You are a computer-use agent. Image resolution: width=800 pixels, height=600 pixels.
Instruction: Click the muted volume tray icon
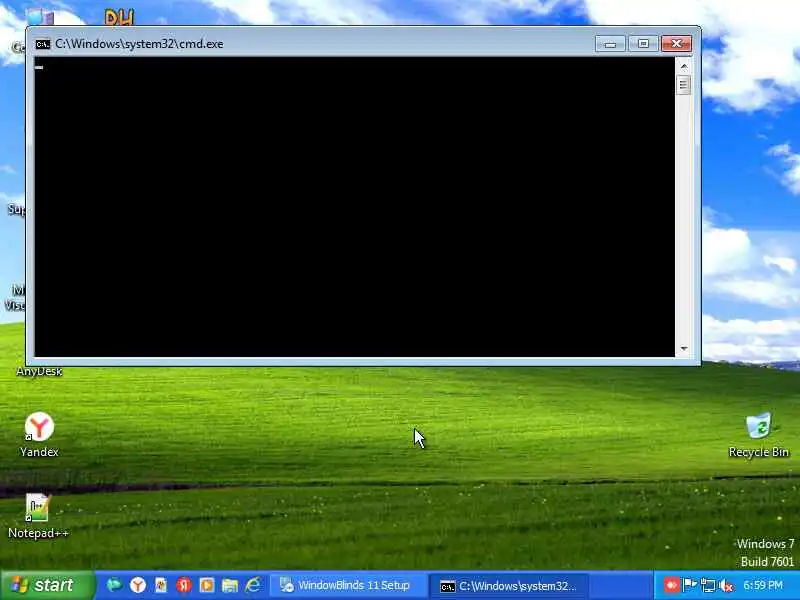click(726, 585)
